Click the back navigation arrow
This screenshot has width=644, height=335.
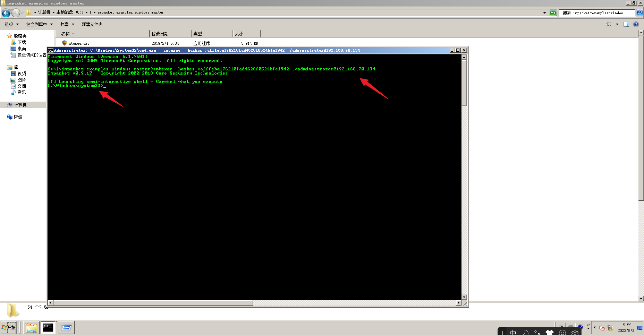[6, 13]
